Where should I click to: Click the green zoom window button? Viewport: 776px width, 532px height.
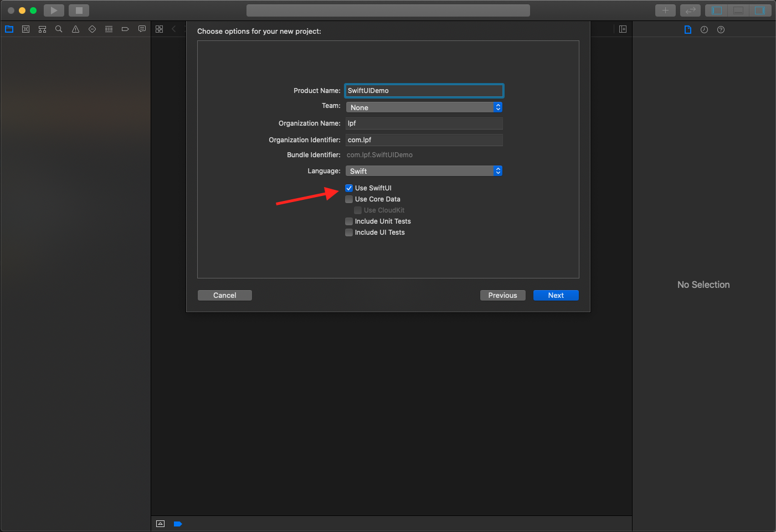pos(33,11)
